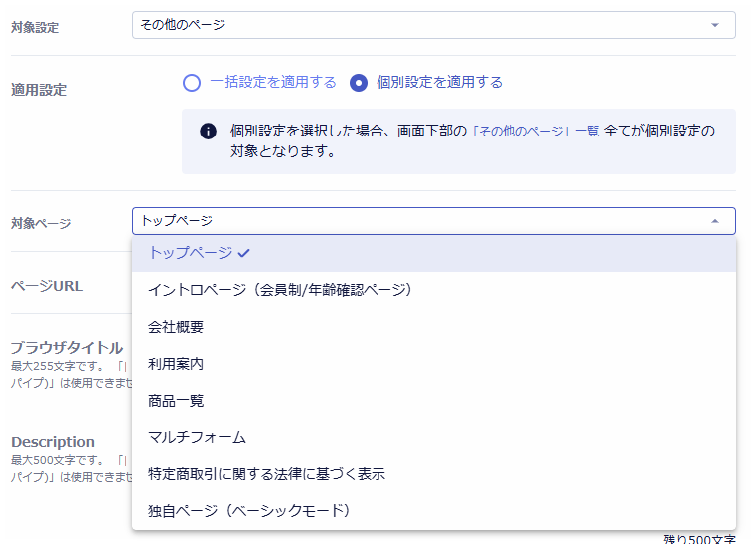Click the info icon in the notice box
Viewport: 756px width, 544px height.
click(208, 132)
